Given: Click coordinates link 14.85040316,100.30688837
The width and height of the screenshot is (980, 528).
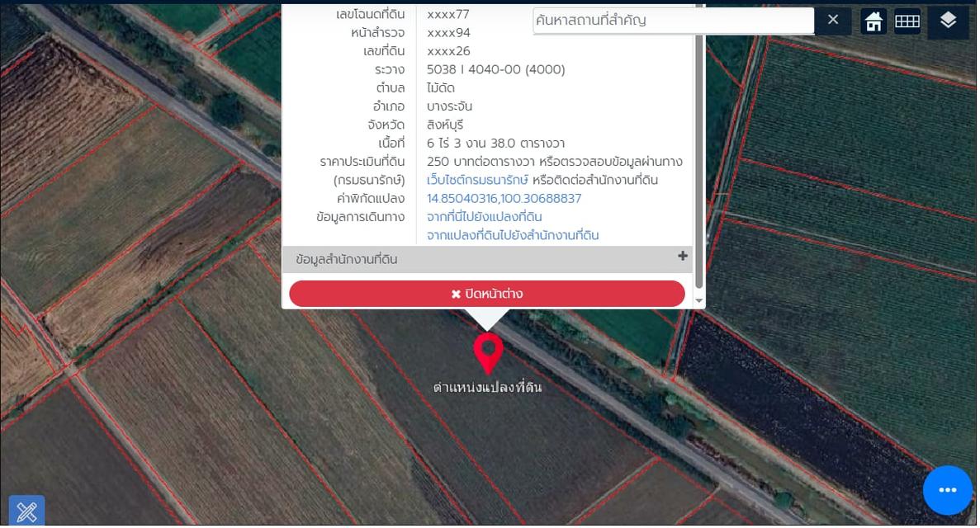Looking at the screenshot, I should point(505,200).
